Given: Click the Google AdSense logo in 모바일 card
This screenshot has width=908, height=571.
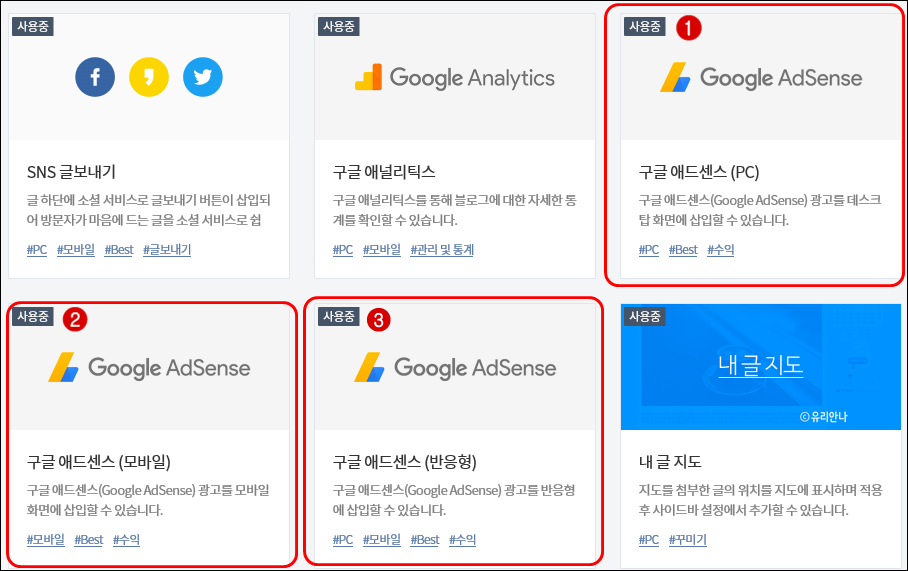Looking at the screenshot, I should (149, 368).
